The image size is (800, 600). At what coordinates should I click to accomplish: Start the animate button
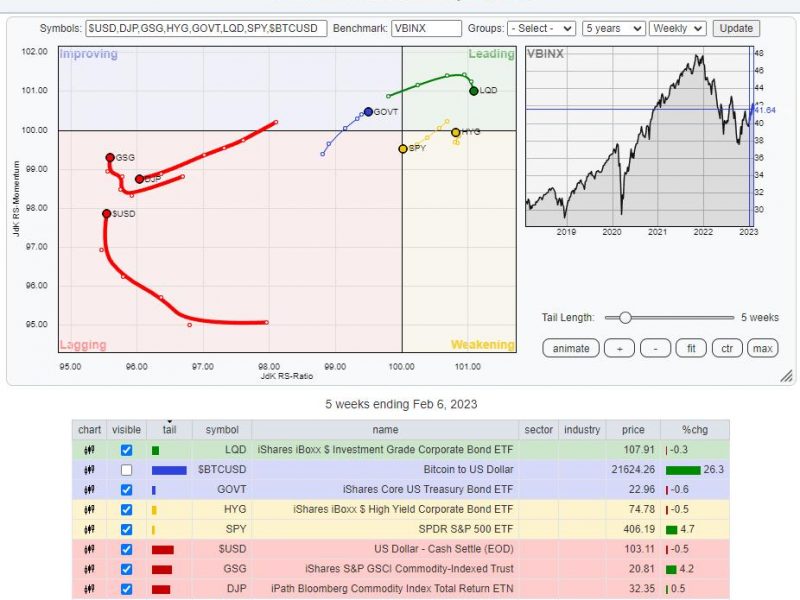(x=571, y=348)
